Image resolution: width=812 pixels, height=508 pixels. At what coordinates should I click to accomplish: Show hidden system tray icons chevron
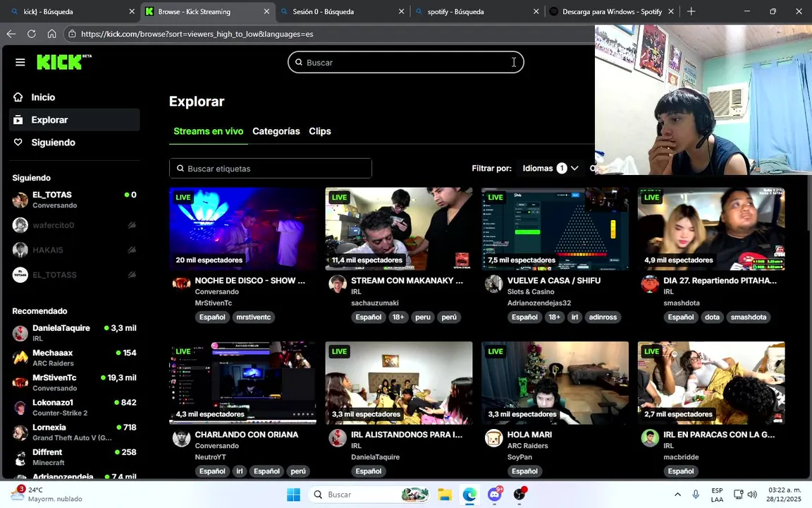click(677, 495)
